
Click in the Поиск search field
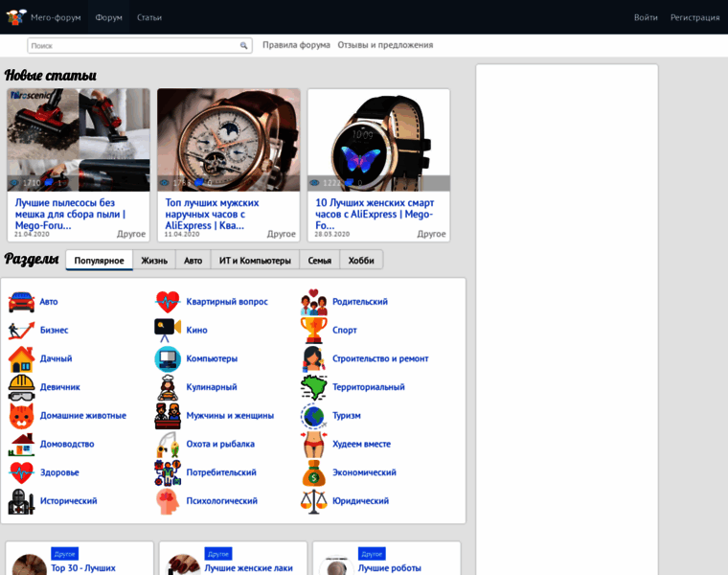pyautogui.click(x=132, y=45)
